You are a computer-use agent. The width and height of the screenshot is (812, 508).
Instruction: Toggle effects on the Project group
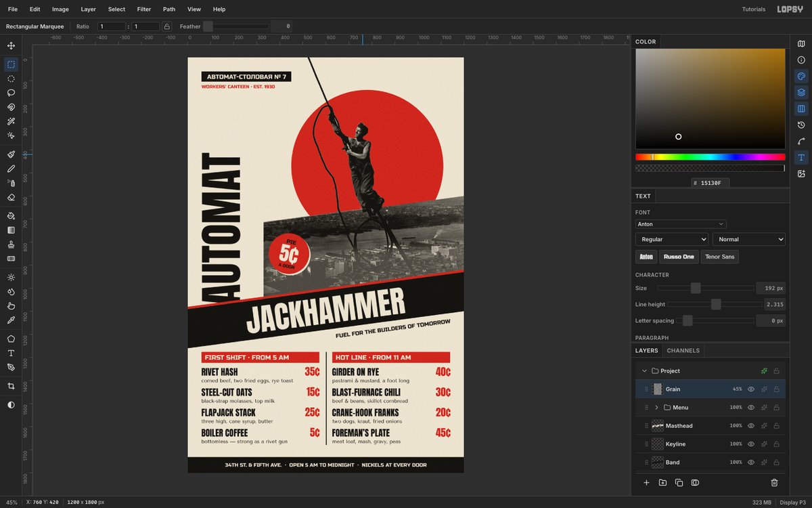pos(764,371)
